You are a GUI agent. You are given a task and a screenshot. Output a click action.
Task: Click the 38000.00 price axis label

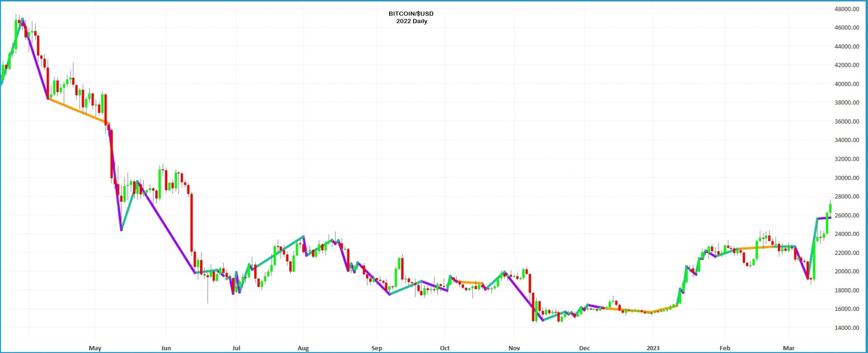coord(846,103)
